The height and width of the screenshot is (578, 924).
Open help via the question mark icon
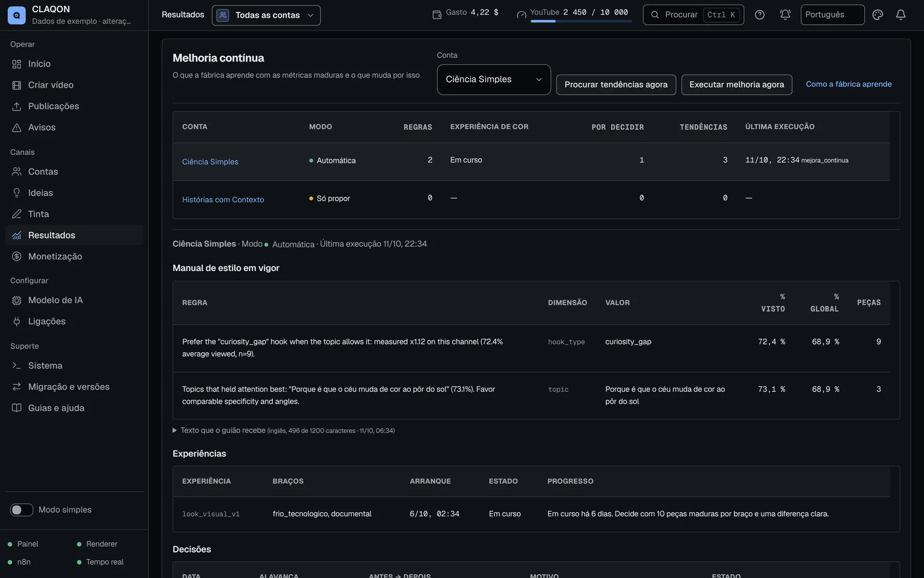click(760, 15)
